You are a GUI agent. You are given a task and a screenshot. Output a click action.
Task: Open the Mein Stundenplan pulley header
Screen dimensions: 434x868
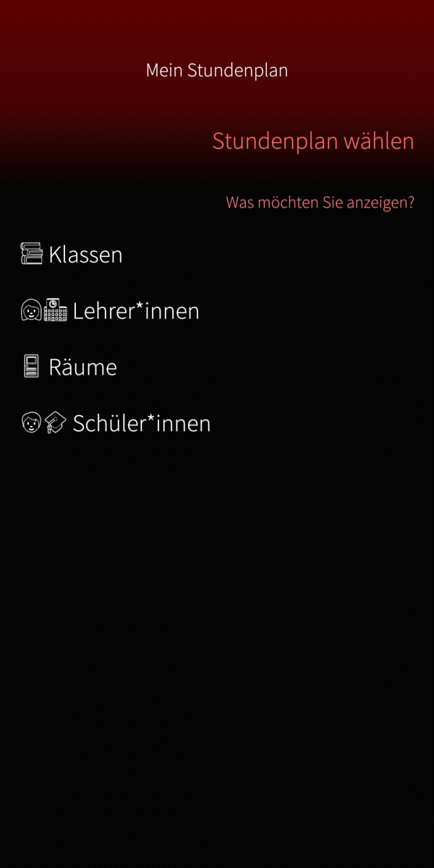click(x=217, y=70)
